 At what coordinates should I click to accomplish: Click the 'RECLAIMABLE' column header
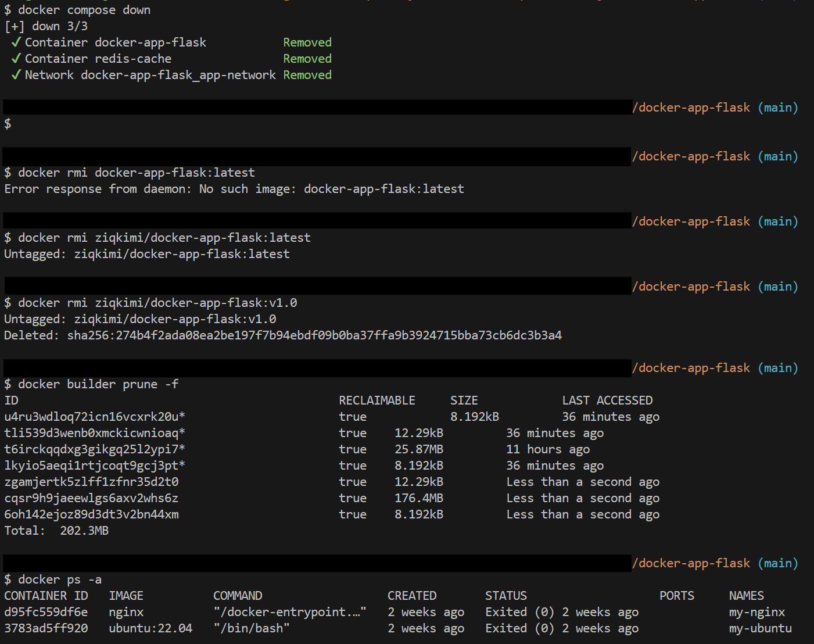coord(377,400)
